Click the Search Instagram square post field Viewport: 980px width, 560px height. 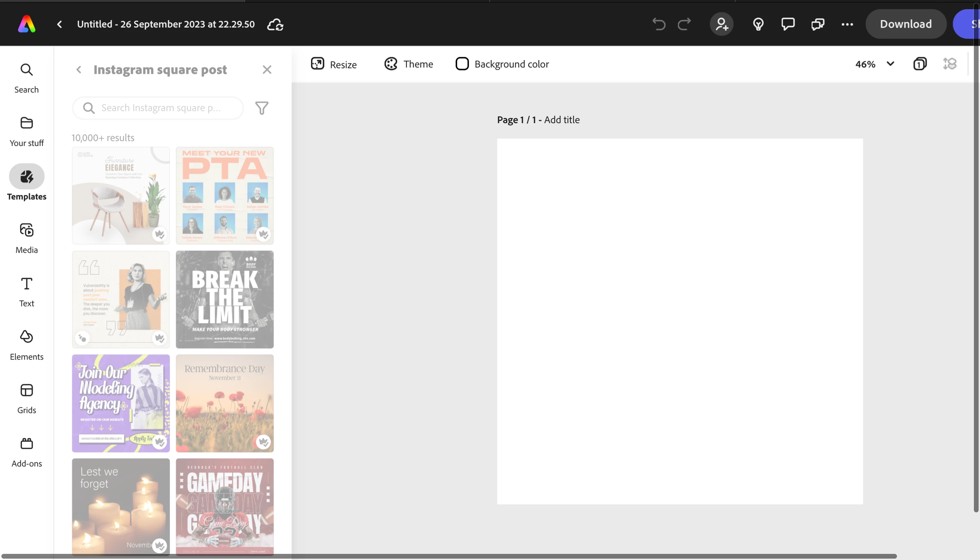tap(161, 108)
